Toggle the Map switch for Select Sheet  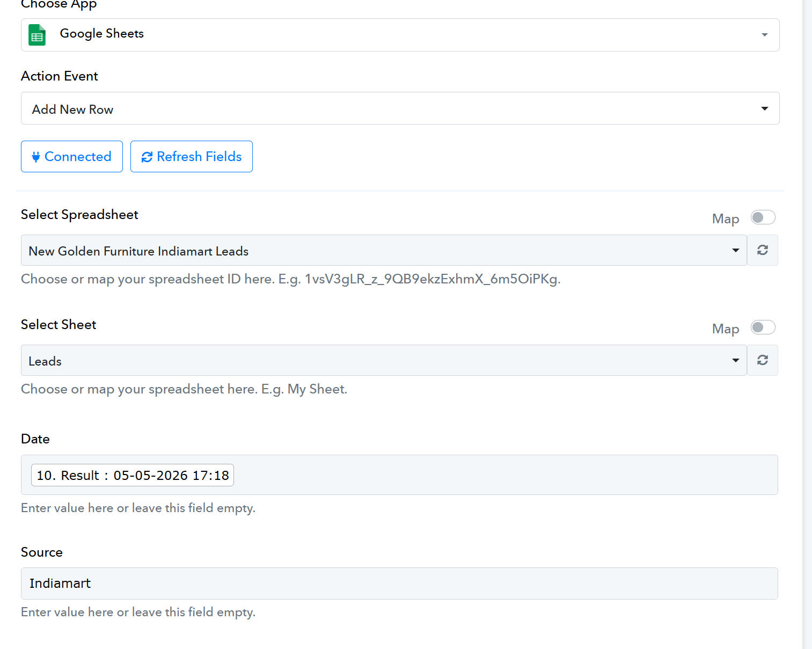pyautogui.click(x=763, y=327)
